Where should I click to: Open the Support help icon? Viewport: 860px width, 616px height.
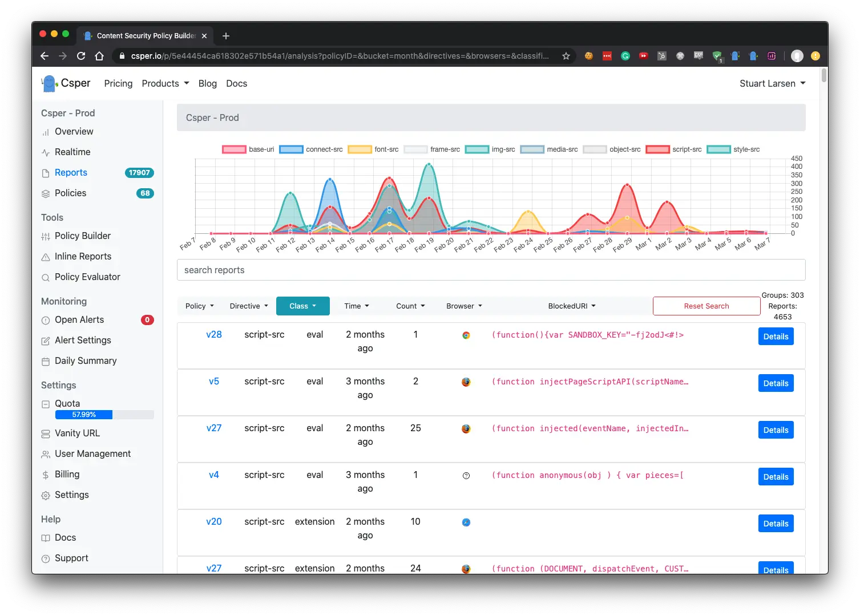click(46, 559)
